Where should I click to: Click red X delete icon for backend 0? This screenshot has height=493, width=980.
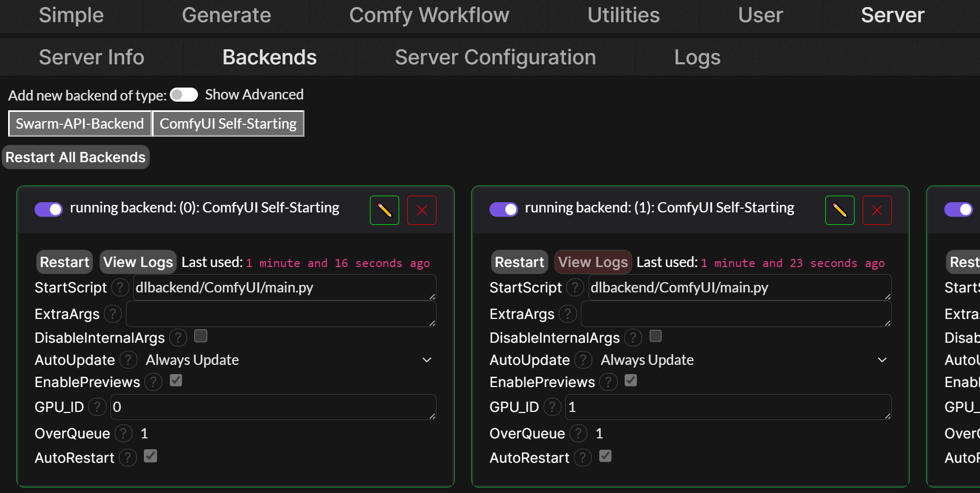point(422,210)
